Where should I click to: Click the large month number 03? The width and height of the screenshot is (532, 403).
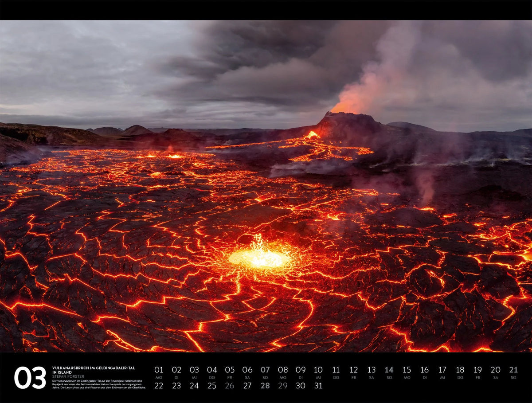(30, 378)
